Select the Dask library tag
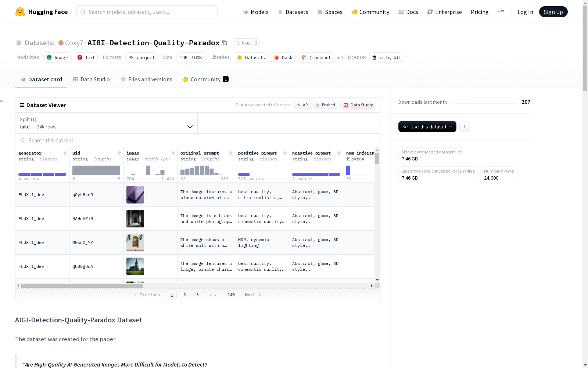 click(x=283, y=57)
